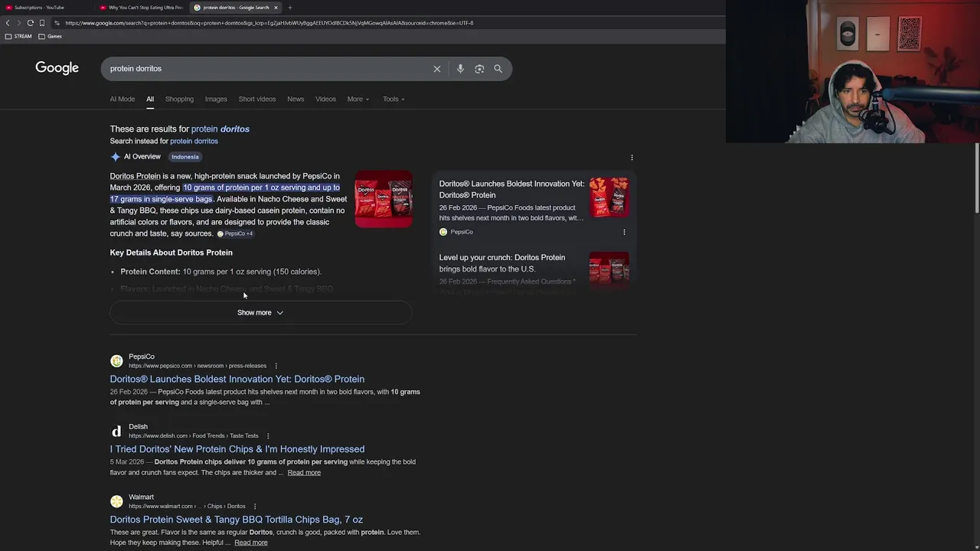
Task: Close the protein dorritos Google Search tab
Action: click(x=276, y=8)
